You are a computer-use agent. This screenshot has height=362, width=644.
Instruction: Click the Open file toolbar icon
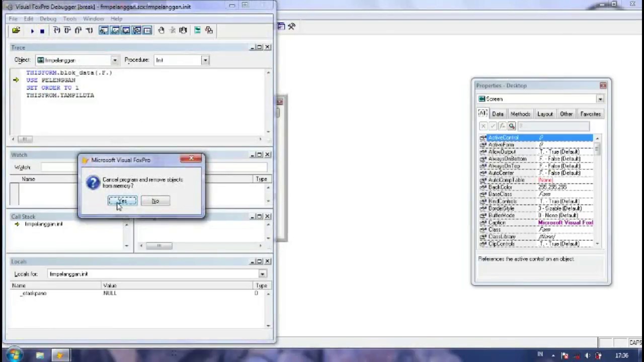(16, 31)
